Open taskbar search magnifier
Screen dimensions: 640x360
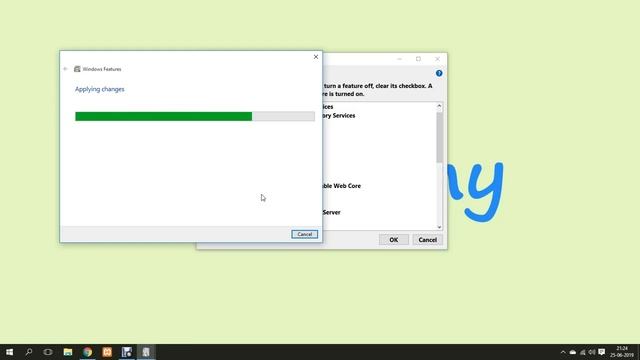click(x=29, y=352)
